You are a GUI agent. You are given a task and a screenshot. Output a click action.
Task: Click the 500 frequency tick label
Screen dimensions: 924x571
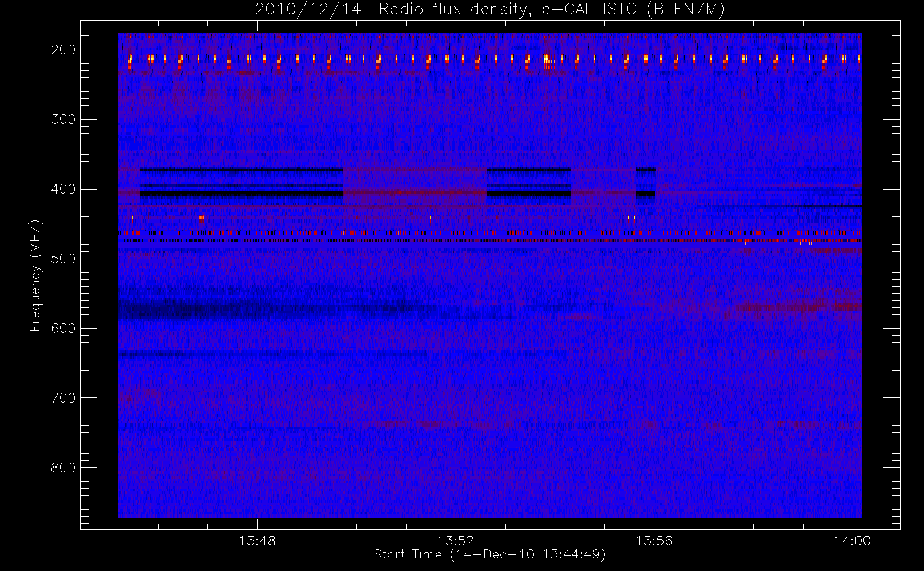pos(63,259)
